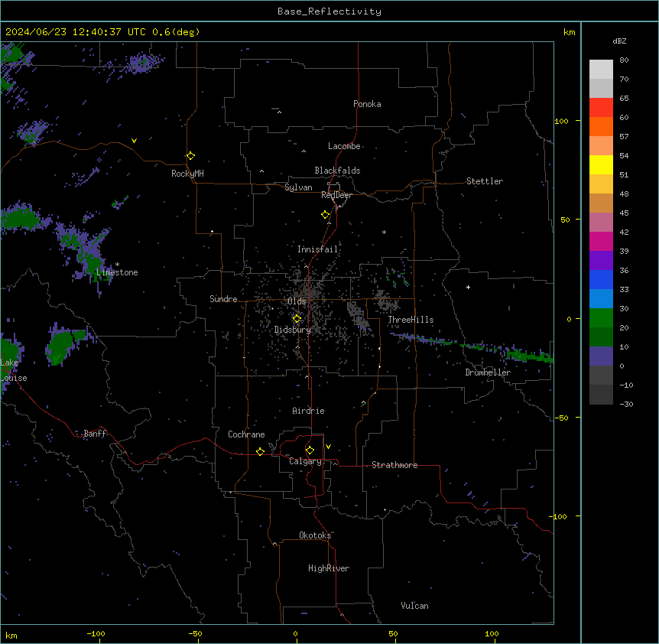This screenshot has width=659, height=644.
Task: Click the Vulcan city label
Action: point(414,606)
